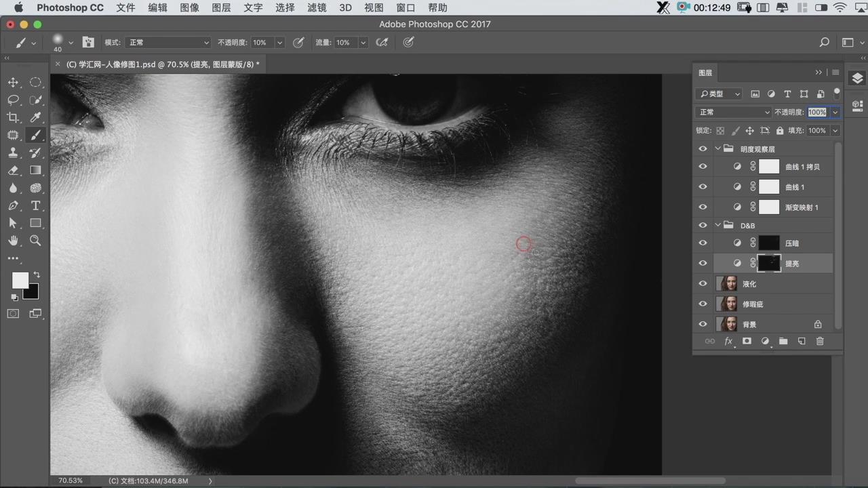Open the 窗口 menu
Screen dimensions: 868x488
(x=406, y=7)
